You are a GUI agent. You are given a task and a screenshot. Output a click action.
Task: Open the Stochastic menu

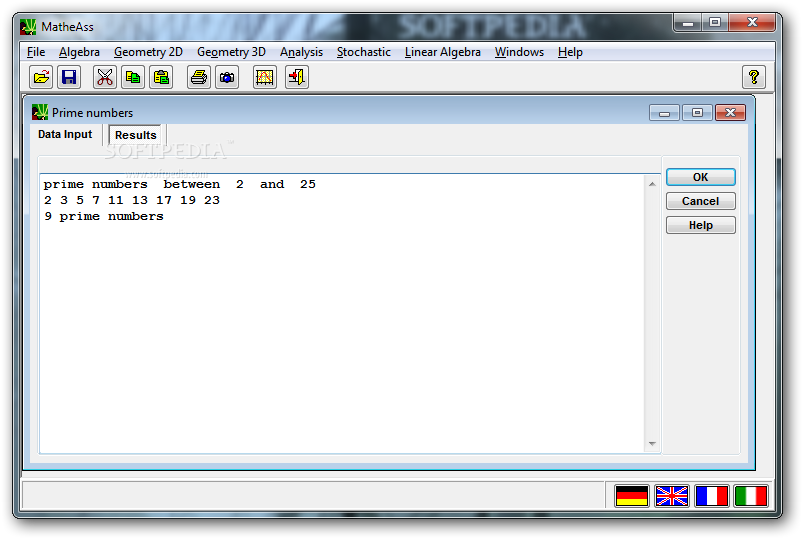364,52
